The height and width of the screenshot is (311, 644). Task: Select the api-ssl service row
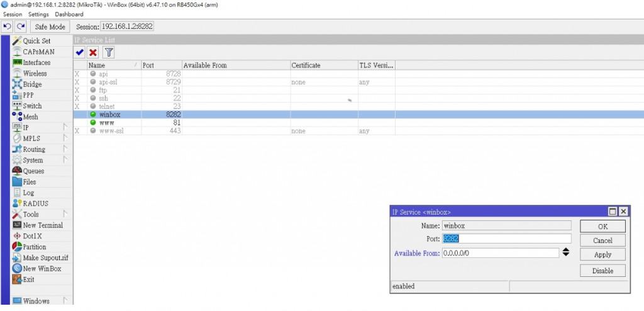point(358,82)
